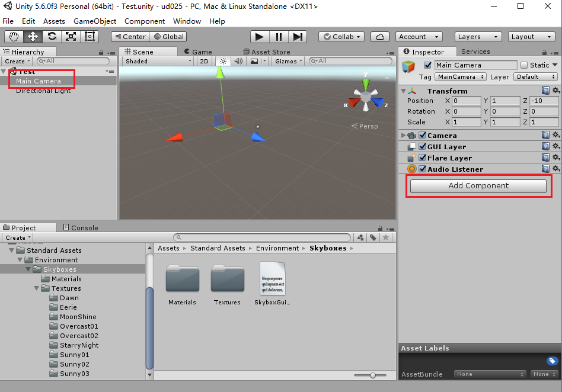Open the Collab dropdown
Image resolution: width=562 pixels, height=392 pixels.
[x=341, y=37]
